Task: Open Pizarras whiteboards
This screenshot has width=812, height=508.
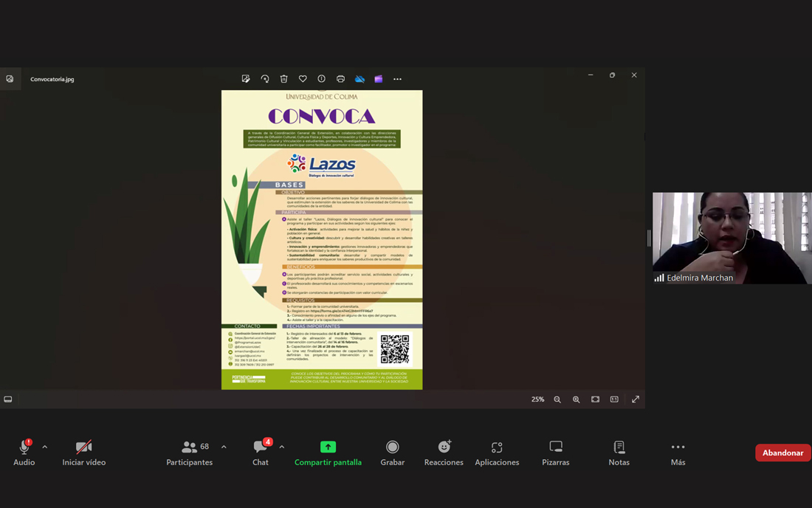Action: pos(556,452)
